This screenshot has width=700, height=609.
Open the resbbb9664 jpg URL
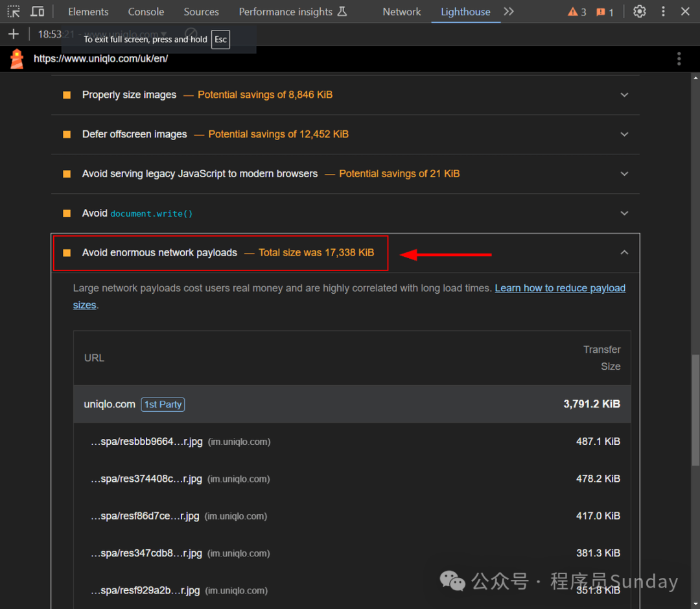coord(146,442)
